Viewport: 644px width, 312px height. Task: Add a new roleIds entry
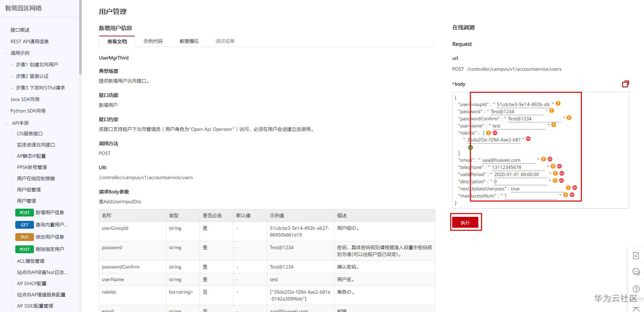471,148
